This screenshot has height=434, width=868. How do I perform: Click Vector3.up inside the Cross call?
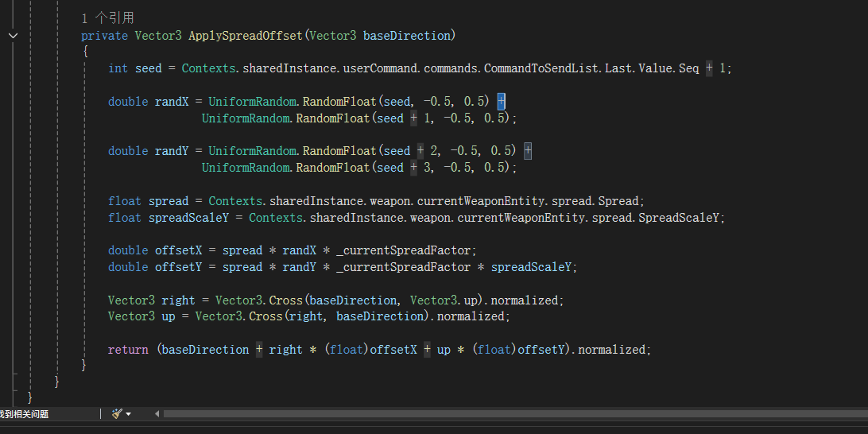[x=443, y=300]
